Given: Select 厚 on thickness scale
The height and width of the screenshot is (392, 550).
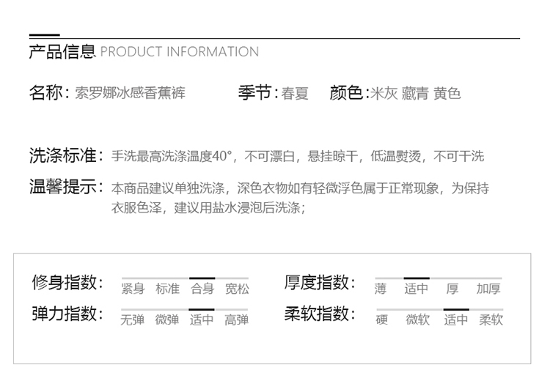Looking at the screenshot, I should point(452,289).
